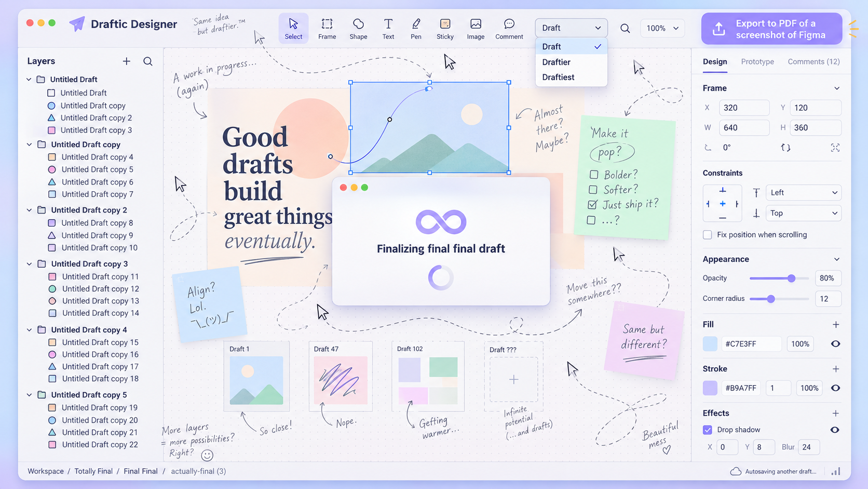Click the Opacity slider handle
The height and width of the screenshot is (489, 868).
pos(791,279)
